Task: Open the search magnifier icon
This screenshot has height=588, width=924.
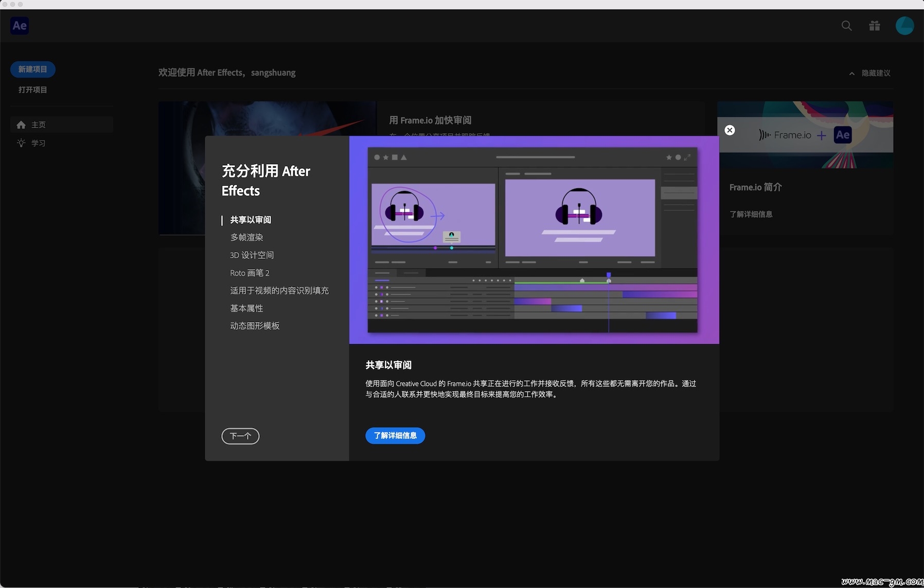Action: tap(846, 26)
